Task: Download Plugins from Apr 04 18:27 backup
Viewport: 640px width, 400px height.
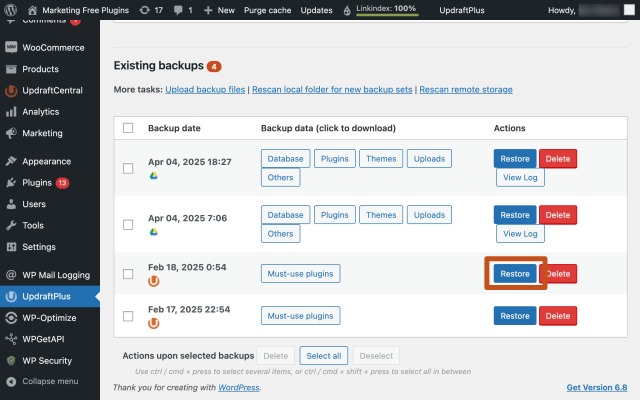Action: coord(335,159)
